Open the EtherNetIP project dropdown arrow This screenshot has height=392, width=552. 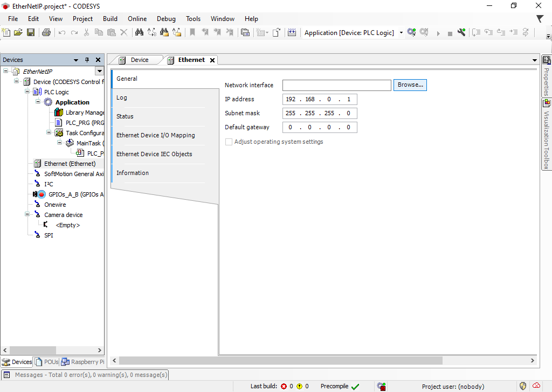(x=99, y=71)
